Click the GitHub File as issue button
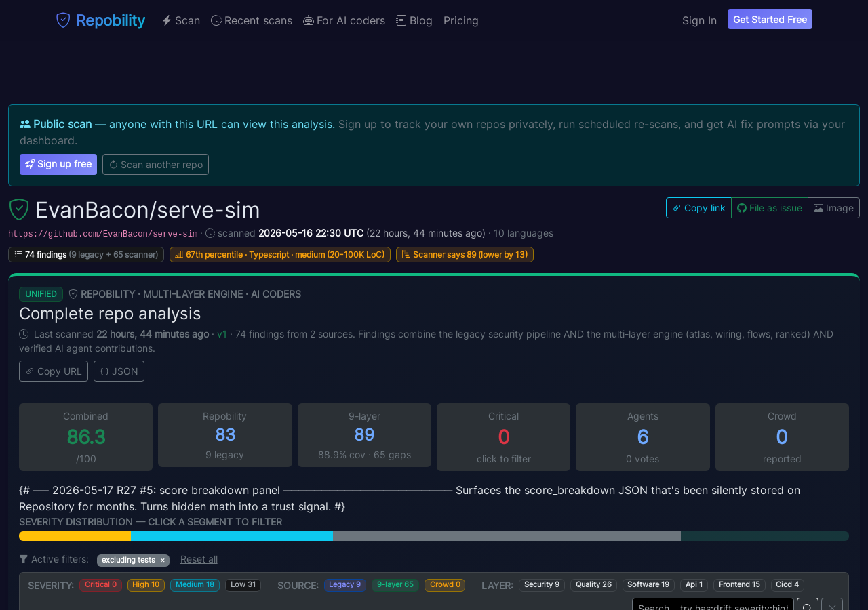Viewport: 868px width, 610px height. 770,208
